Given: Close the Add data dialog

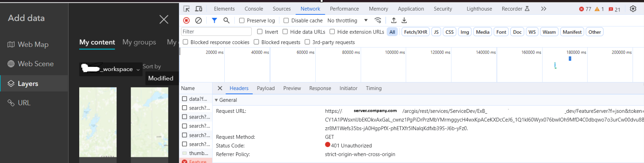Looking at the screenshot, I should 164,19.
